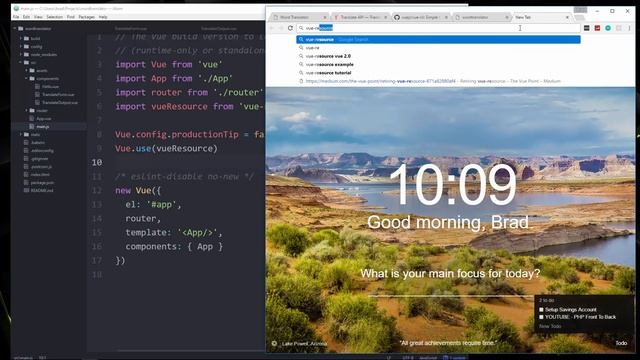Image resolution: width=640 pixels, height=360 pixels.
Task: Click the New Todo input field
Action: pos(550,327)
